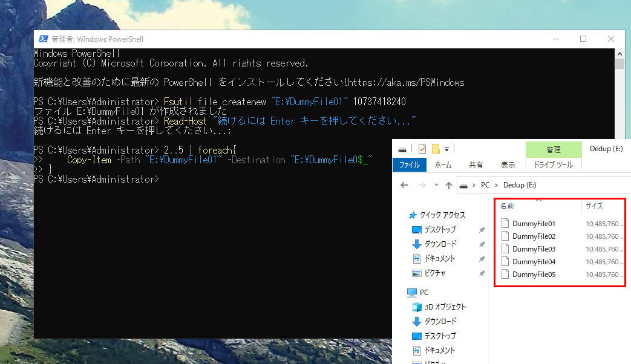631x364 pixels.
Task: Select the DummyFile01 file
Action: pyautogui.click(x=534, y=224)
